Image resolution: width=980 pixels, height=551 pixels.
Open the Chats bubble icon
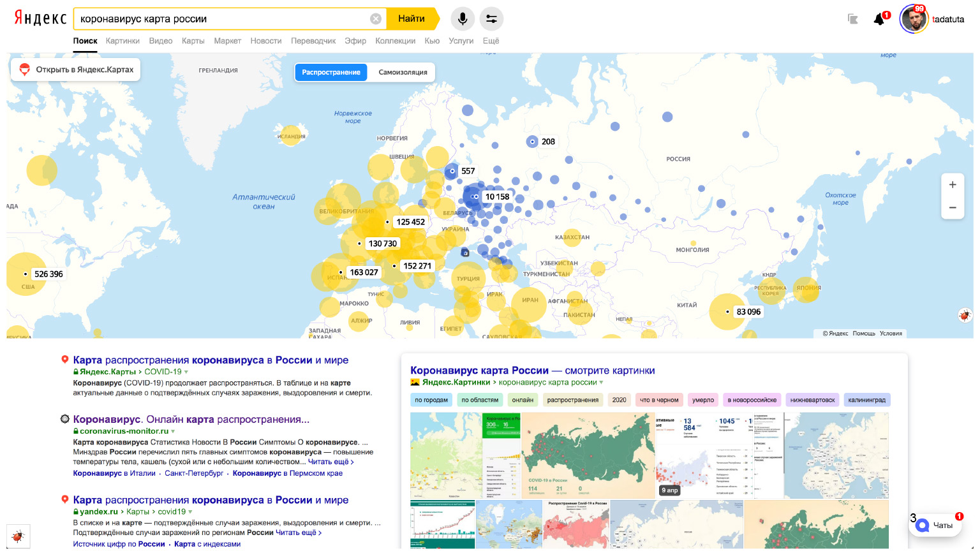tap(922, 525)
